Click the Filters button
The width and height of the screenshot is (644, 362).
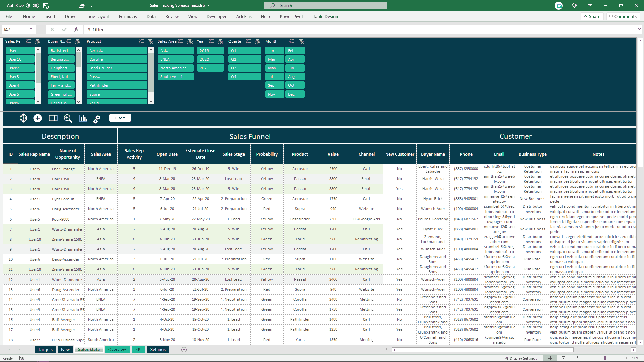coord(120,118)
